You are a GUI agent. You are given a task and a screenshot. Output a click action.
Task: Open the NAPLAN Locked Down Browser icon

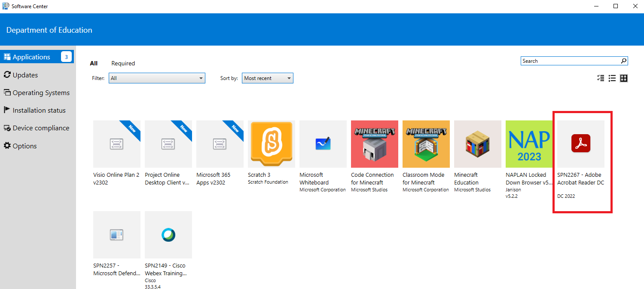[529, 144]
